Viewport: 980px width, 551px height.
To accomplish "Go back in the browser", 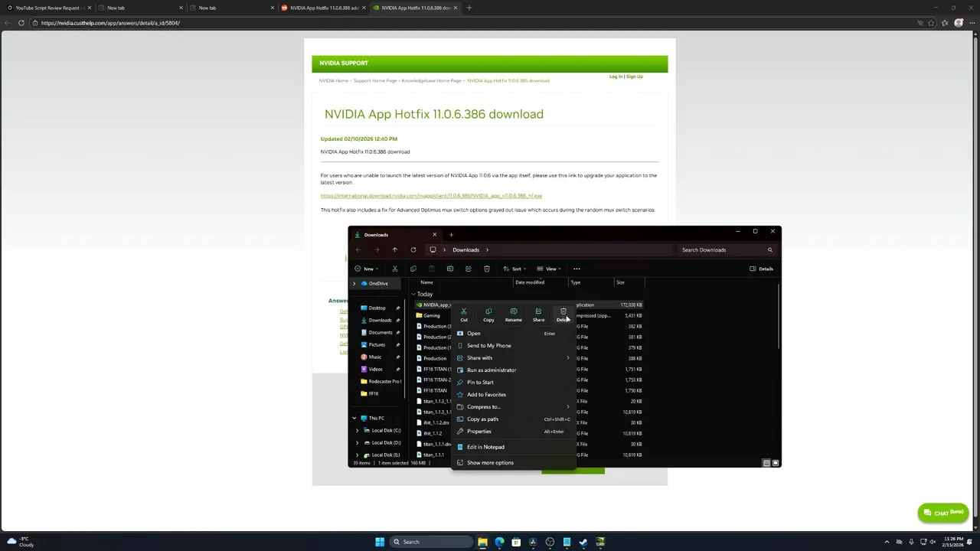I will (x=7, y=23).
